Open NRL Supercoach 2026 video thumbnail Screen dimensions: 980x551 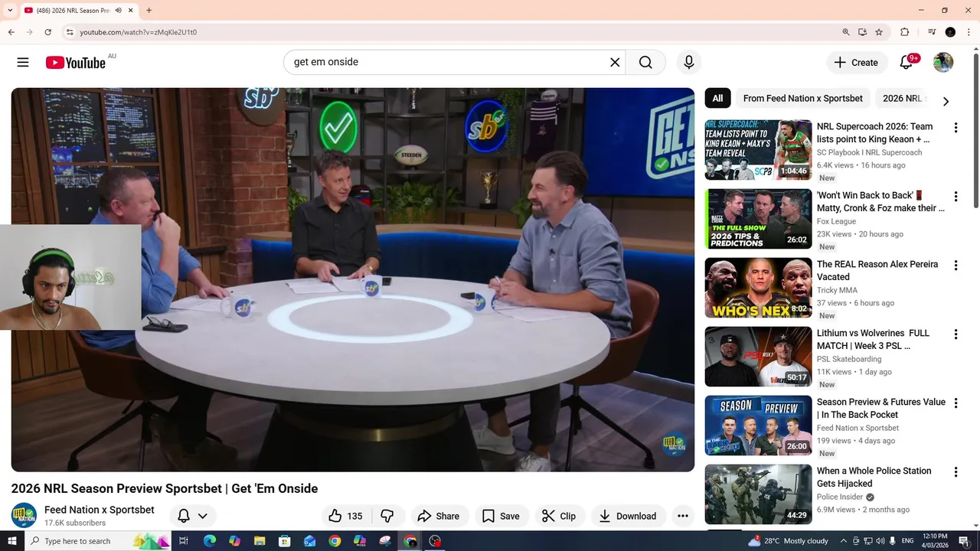(758, 150)
